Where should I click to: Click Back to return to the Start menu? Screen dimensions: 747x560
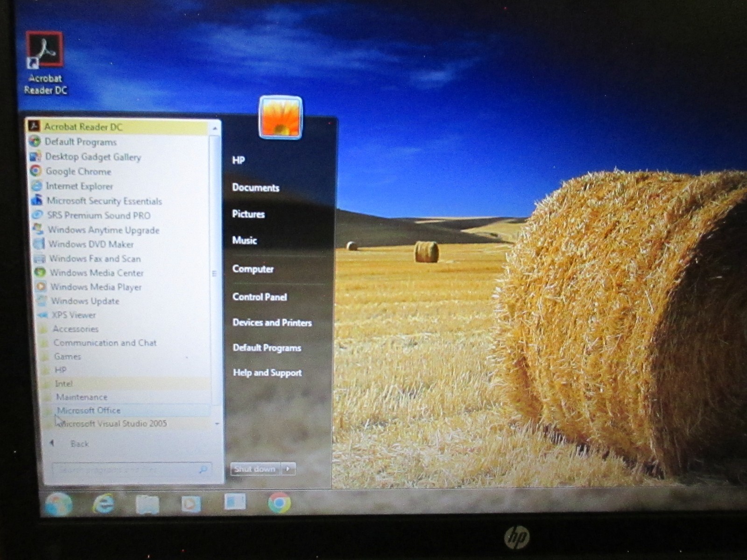pos(79,444)
